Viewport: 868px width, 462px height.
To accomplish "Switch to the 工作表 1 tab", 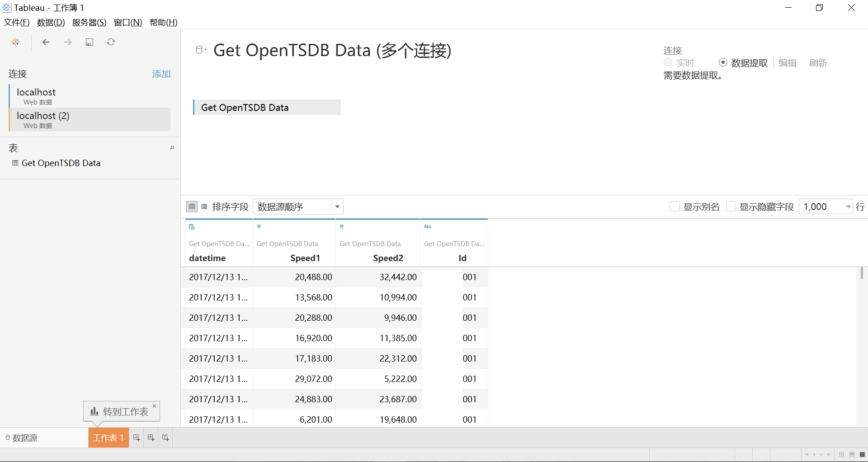I will click(x=108, y=438).
